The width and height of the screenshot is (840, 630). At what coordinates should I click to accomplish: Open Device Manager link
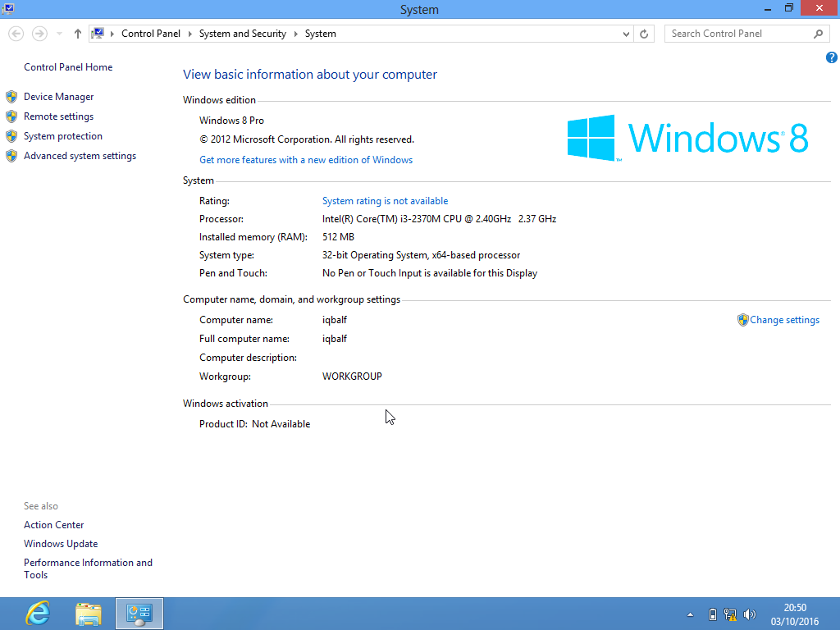click(58, 97)
